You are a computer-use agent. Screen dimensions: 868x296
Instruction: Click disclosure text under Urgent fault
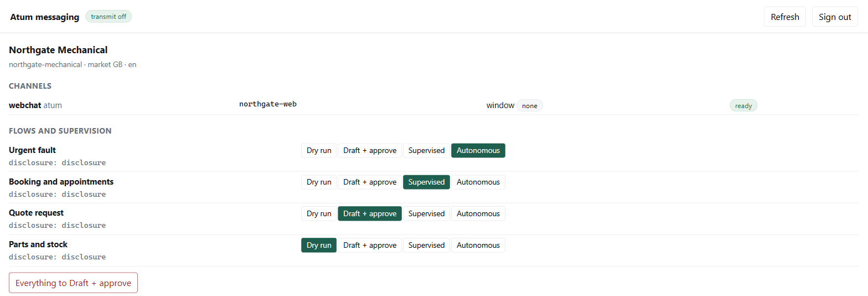click(x=57, y=163)
